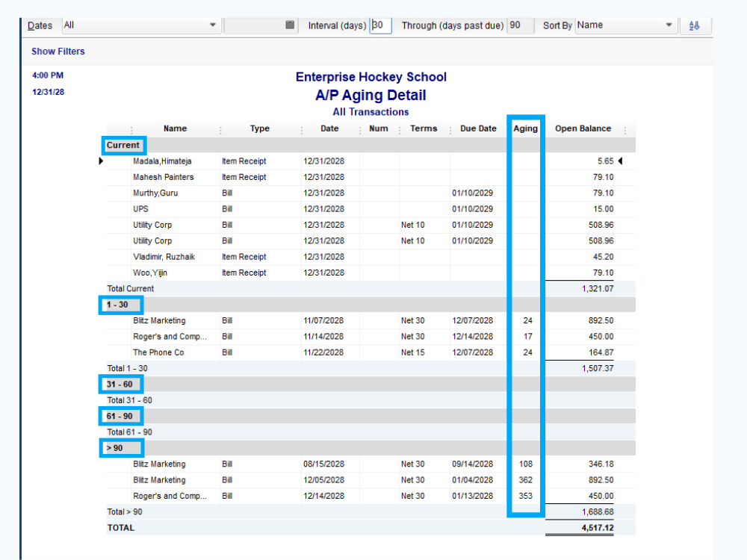This screenshot has height=560, width=747.
Task: Click the 346.18 open balance value
Action: pos(601,464)
